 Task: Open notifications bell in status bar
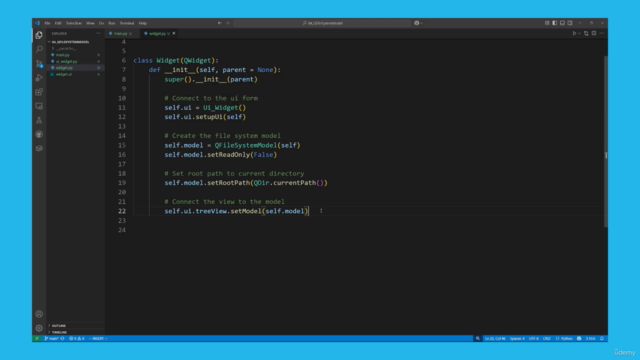coord(602,338)
